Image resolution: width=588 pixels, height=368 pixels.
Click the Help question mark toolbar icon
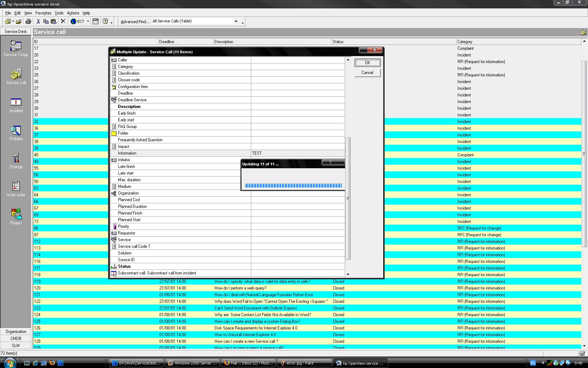coord(105,21)
